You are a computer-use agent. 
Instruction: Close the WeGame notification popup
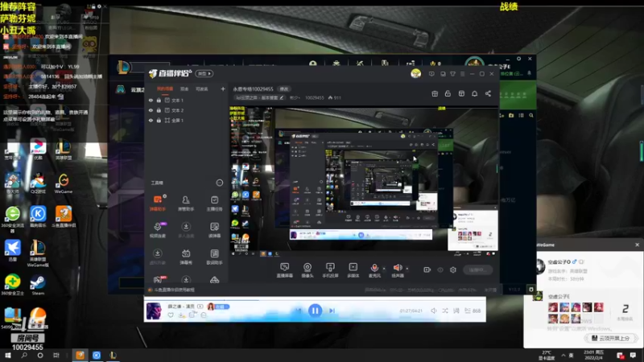637,245
